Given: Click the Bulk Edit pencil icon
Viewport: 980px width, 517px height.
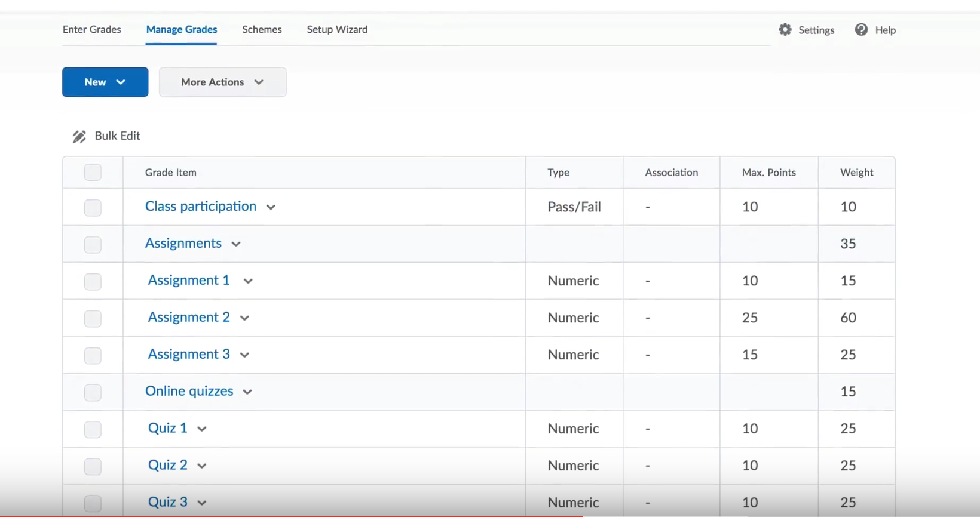Looking at the screenshot, I should [x=79, y=137].
